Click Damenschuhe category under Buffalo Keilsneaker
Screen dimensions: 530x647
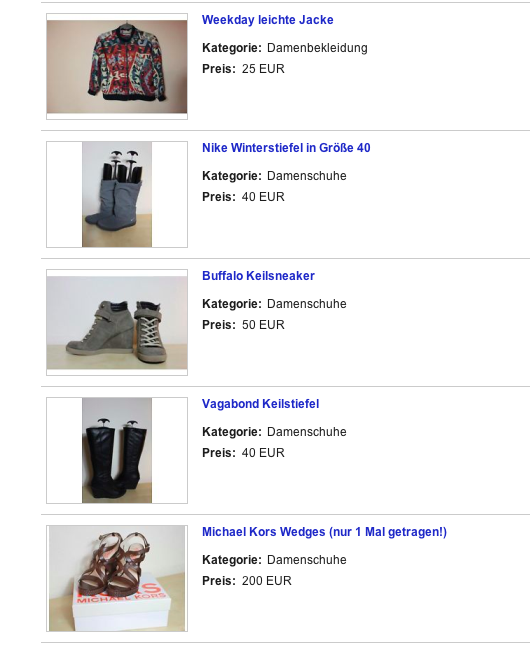coord(307,304)
